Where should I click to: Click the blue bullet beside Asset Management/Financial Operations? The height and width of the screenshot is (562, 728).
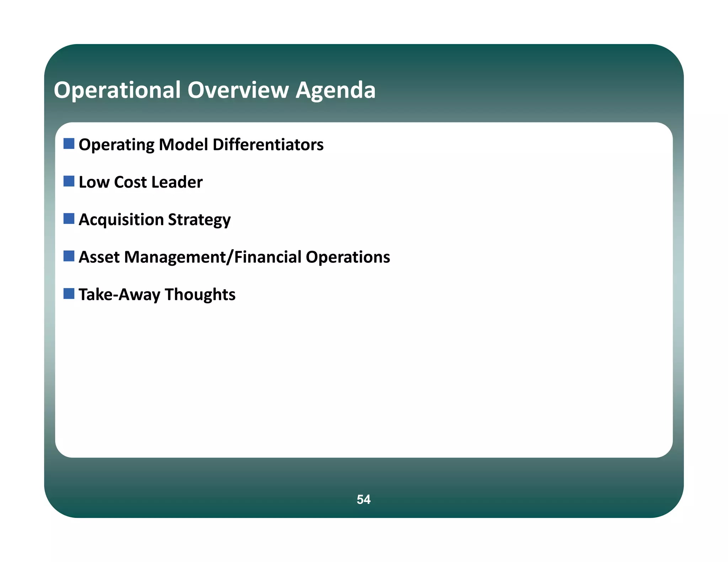[69, 256]
